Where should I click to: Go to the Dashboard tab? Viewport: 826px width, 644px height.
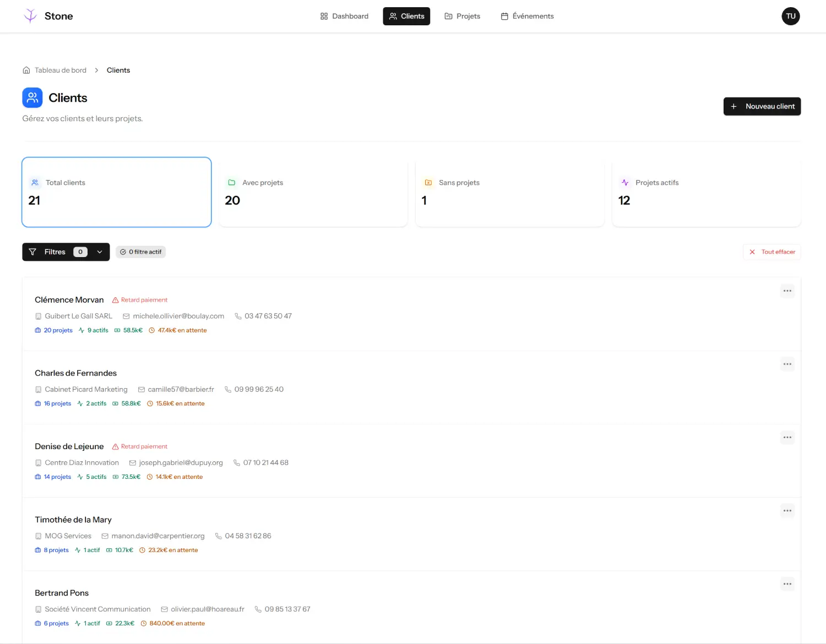[x=344, y=17]
